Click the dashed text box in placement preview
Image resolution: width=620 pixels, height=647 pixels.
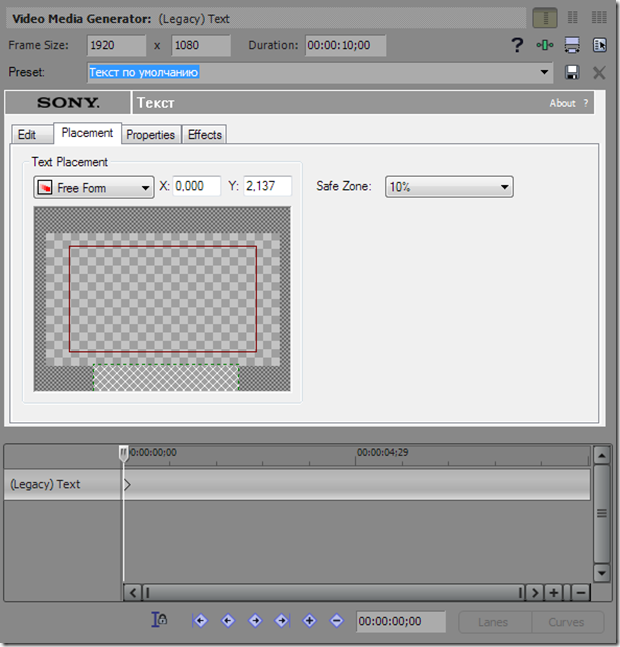[166, 377]
